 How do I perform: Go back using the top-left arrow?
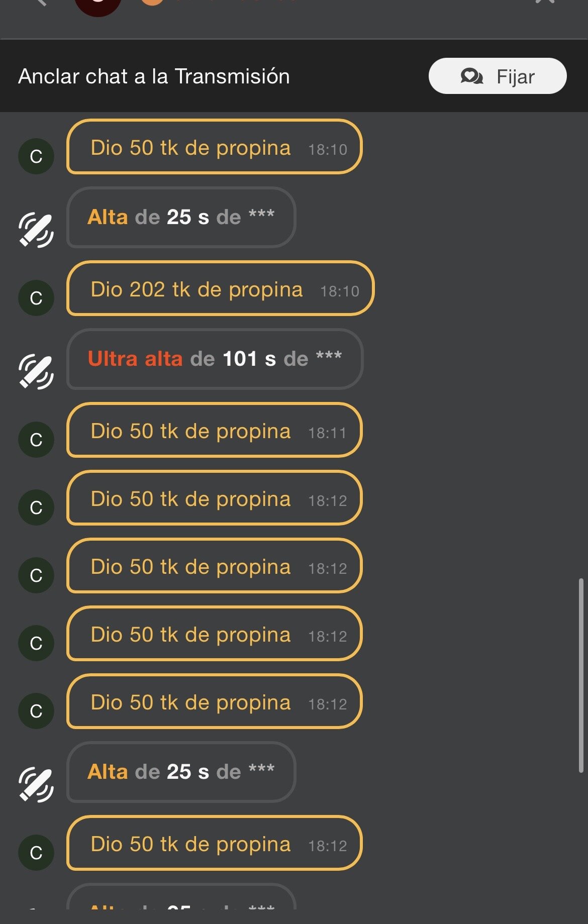40,3
